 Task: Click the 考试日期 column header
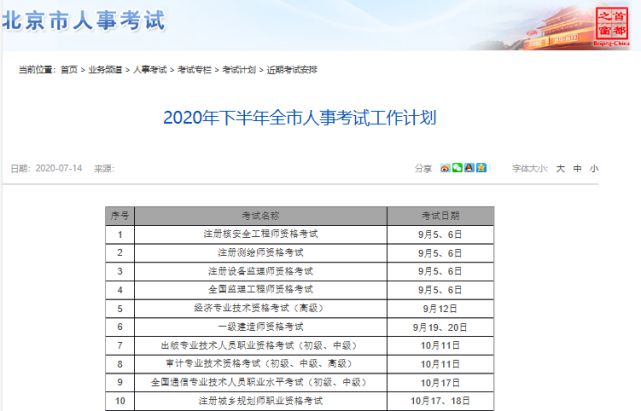coord(440,216)
